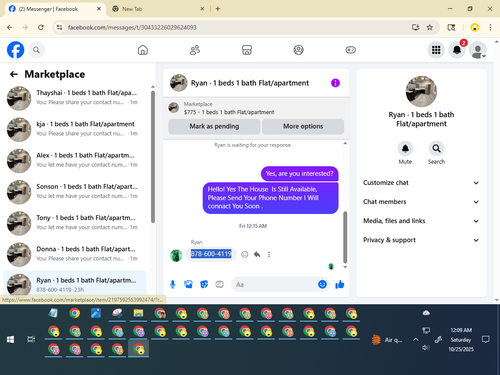The image size is (500, 375).
Task: Reply to Ryan's phone number message
Action: tap(257, 254)
